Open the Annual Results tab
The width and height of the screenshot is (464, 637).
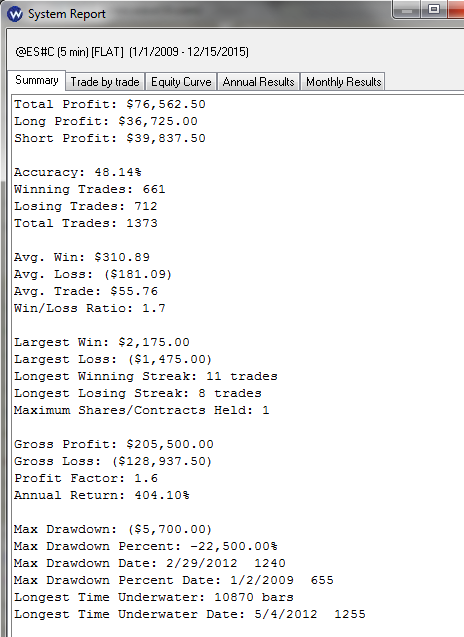point(258,82)
